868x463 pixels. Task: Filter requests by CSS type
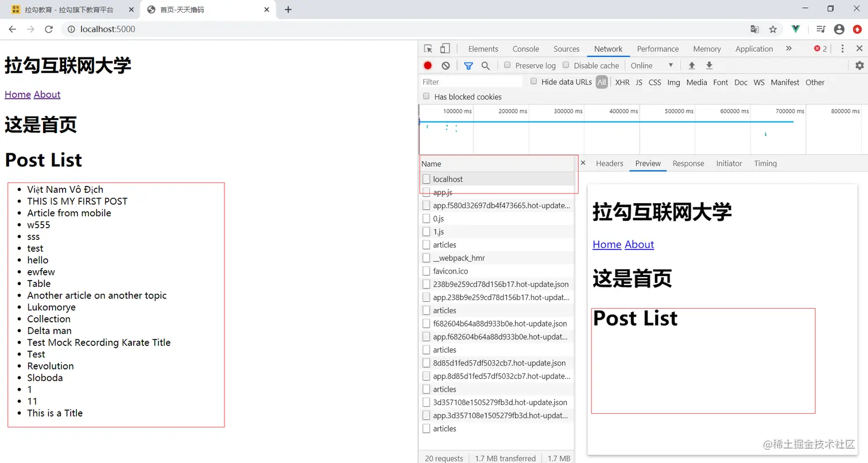click(x=655, y=82)
